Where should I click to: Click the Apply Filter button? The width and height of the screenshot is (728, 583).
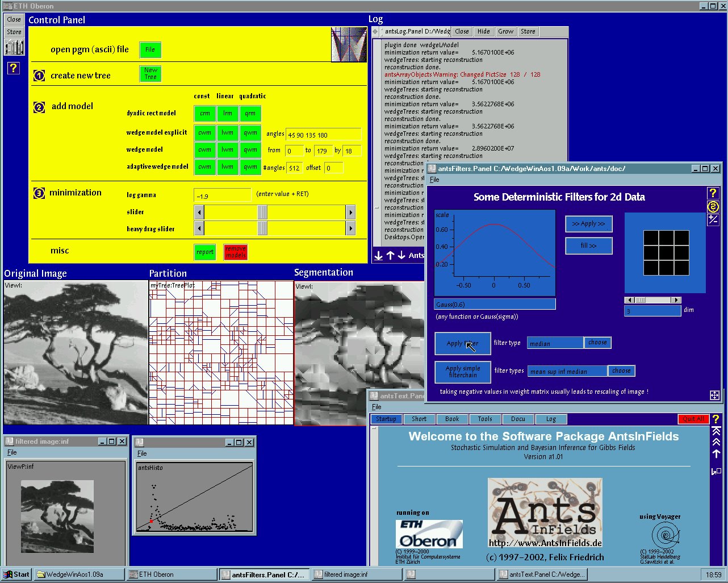463,343
